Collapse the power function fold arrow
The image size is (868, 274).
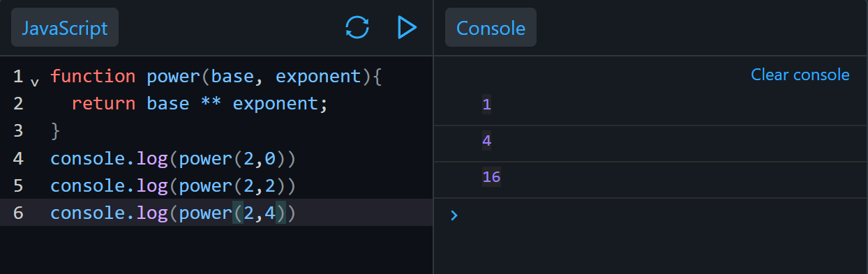coord(35,82)
